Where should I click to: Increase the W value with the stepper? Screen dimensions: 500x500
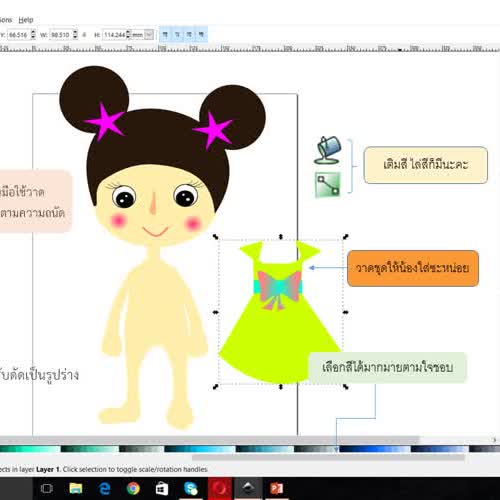75,32
